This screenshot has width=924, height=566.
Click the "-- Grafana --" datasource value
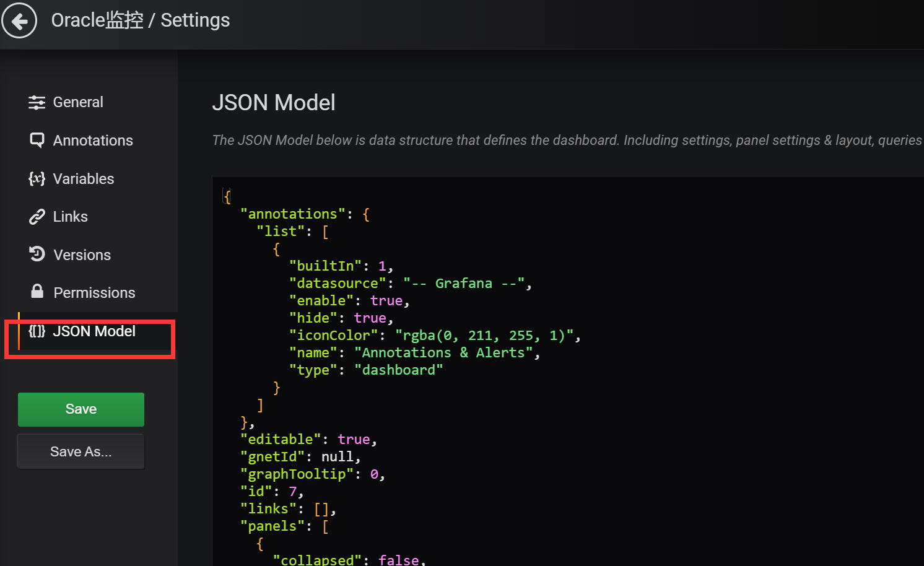coord(463,284)
